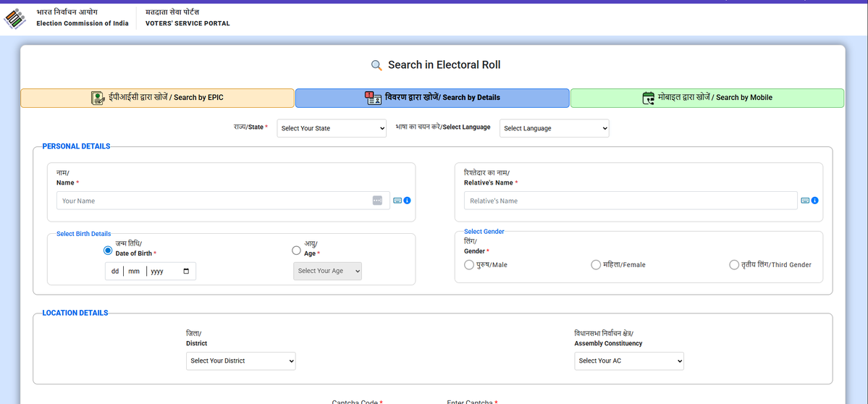Image resolution: width=868 pixels, height=404 pixels.
Task: Open the virtual keyboard icon beside Relative's Name
Action: pos(805,201)
